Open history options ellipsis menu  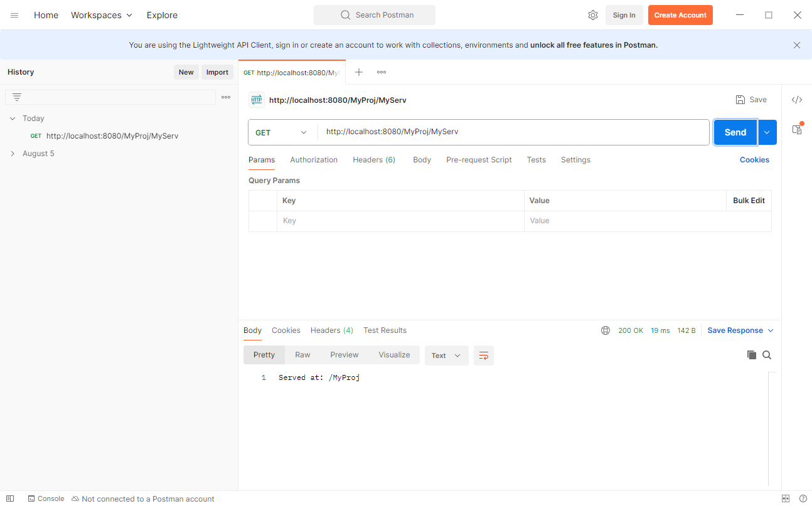[226, 97]
